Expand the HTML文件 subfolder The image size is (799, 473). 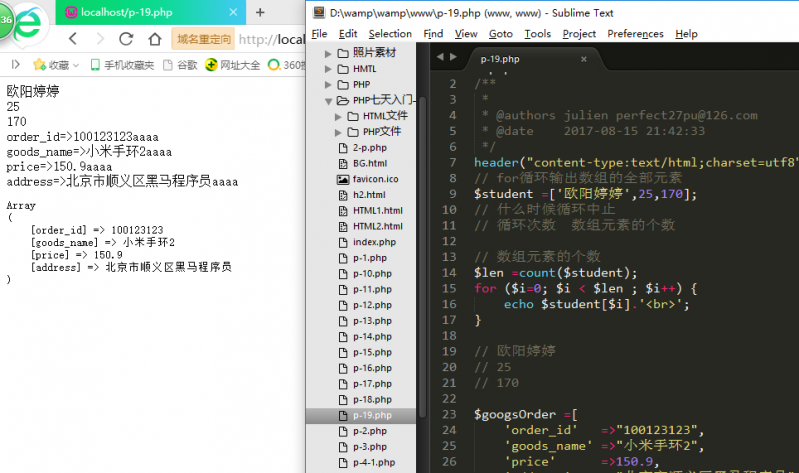point(339,117)
